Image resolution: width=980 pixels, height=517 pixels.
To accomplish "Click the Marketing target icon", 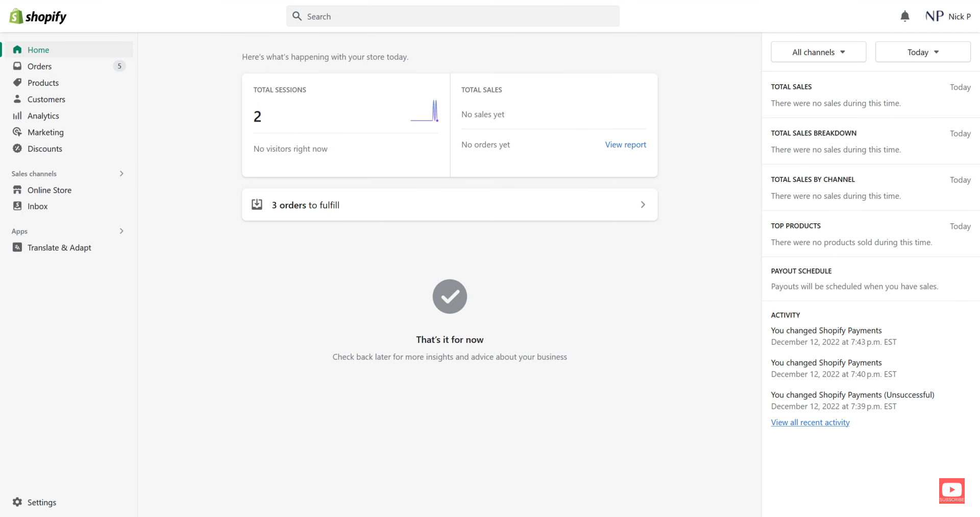I will (17, 132).
